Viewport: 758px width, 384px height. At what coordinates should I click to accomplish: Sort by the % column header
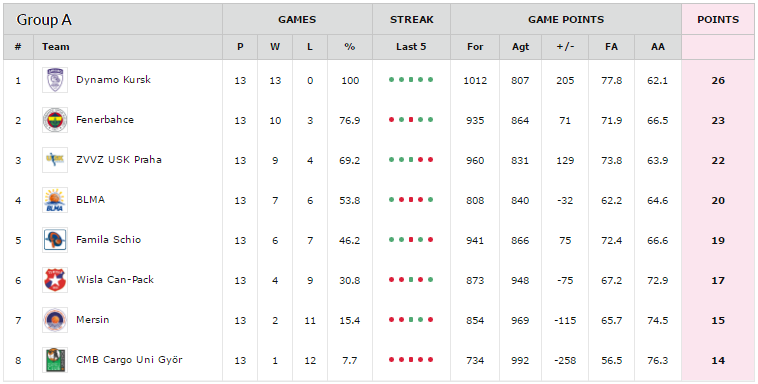point(350,47)
